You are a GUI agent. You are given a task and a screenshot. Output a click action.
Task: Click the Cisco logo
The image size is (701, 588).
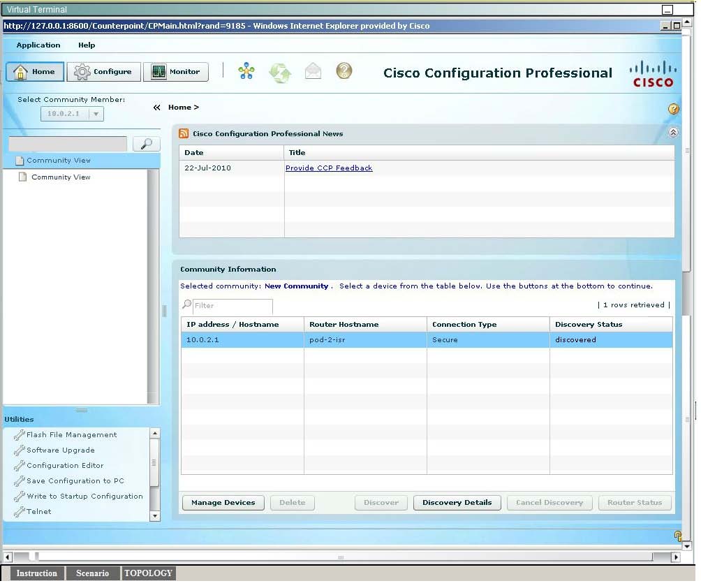653,74
